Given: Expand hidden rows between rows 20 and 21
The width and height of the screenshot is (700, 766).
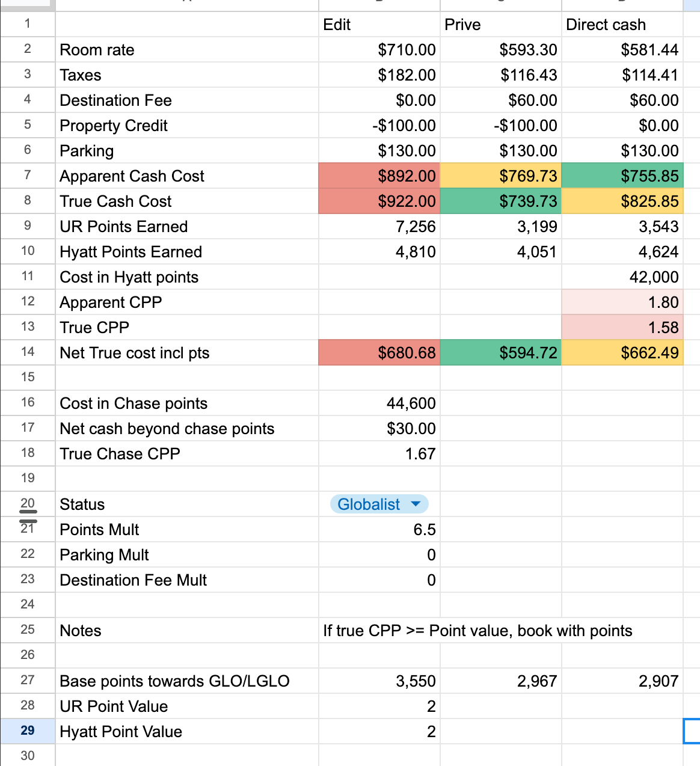Looking at the screenshot, I should tap(28, 516).
